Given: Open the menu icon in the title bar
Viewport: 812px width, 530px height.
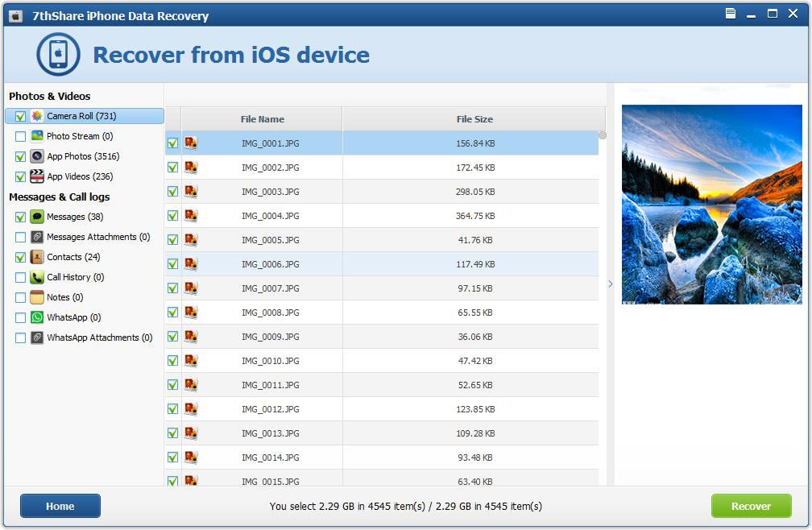Looking at the screenshot, I should tap(731, 14).
